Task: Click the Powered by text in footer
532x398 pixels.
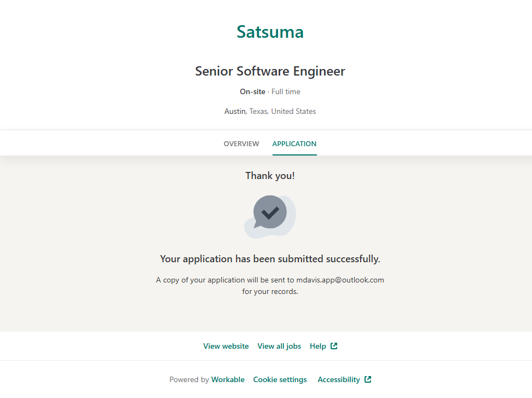Action: click(189, 380)
